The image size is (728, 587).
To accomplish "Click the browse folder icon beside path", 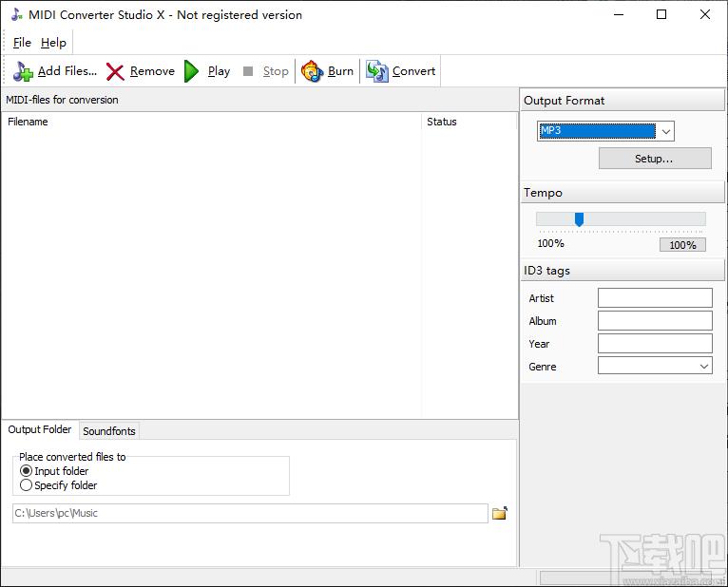I will click(500, 513).
